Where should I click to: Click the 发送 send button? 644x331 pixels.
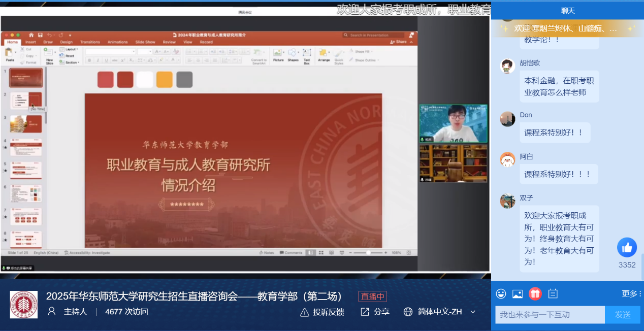click(x=623, y=315)
